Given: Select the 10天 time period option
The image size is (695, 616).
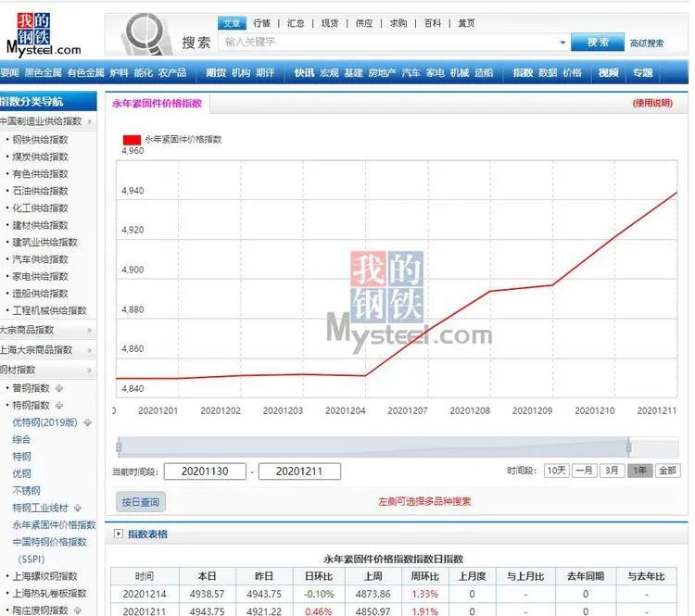Looking at the screenshot, I should pyautogui.click(x=556, y=471).
